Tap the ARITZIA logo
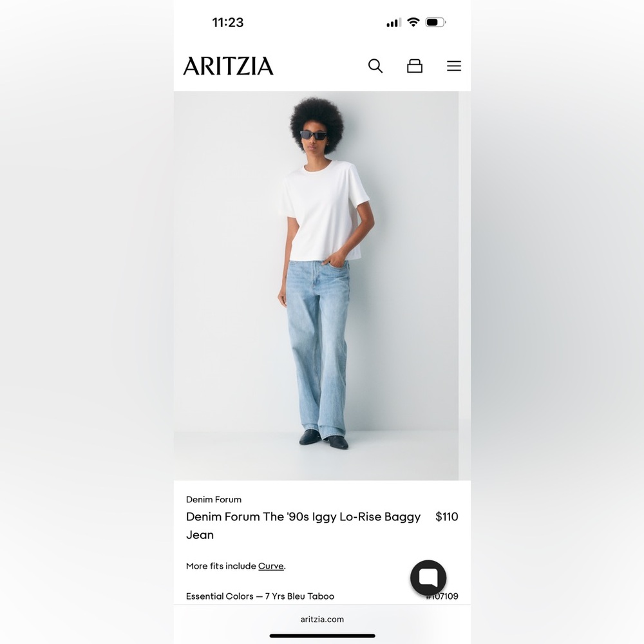 point(228,66)
